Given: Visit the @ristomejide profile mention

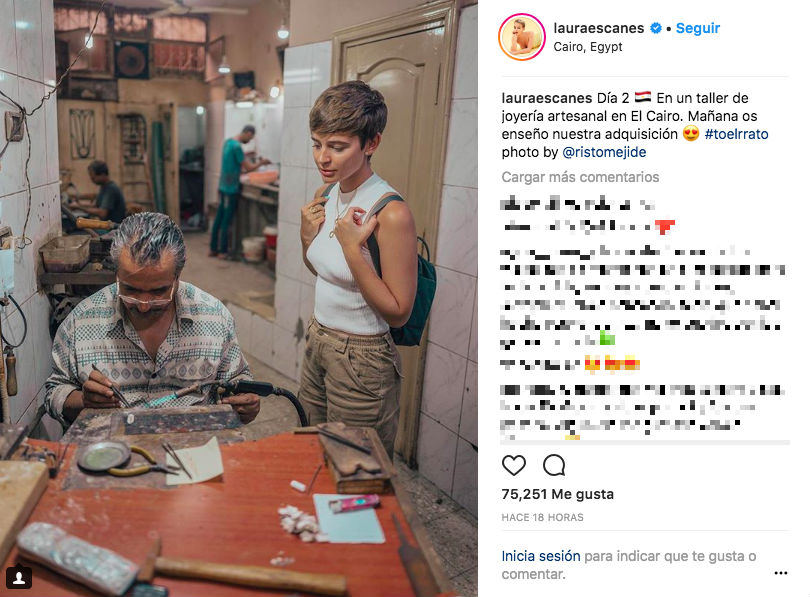Looking at the screenshot, I should click(x=604, y=152).
